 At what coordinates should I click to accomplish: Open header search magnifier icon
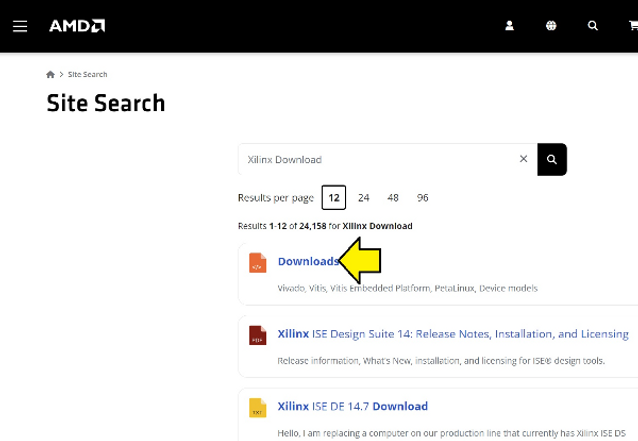click(x=592, y=26)
